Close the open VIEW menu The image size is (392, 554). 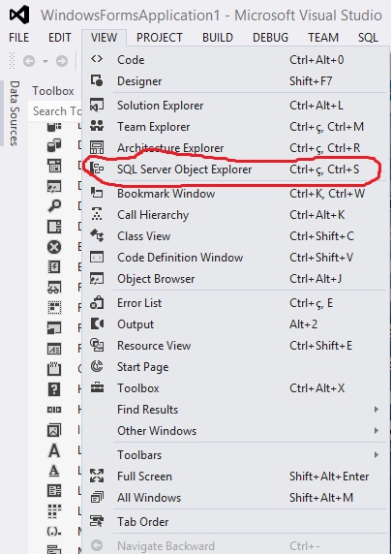pos(104,38)
